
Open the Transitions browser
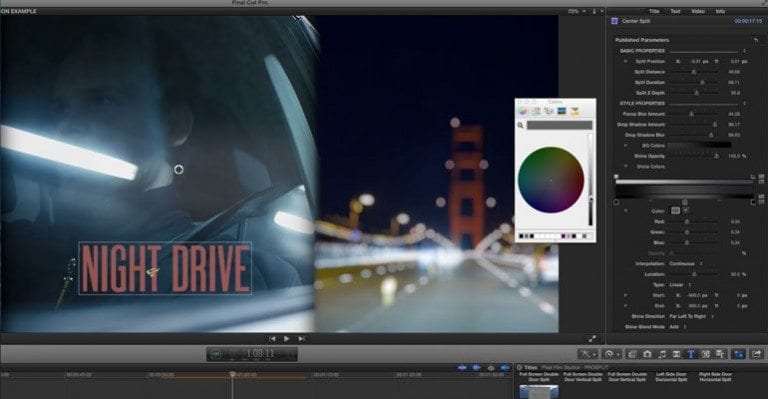point(676,354)
